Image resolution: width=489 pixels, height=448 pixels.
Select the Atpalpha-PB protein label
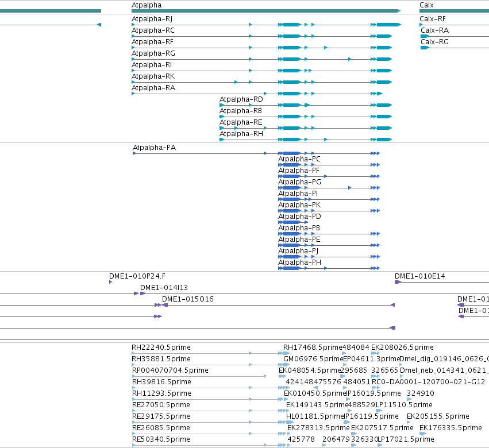pos(299,229)
